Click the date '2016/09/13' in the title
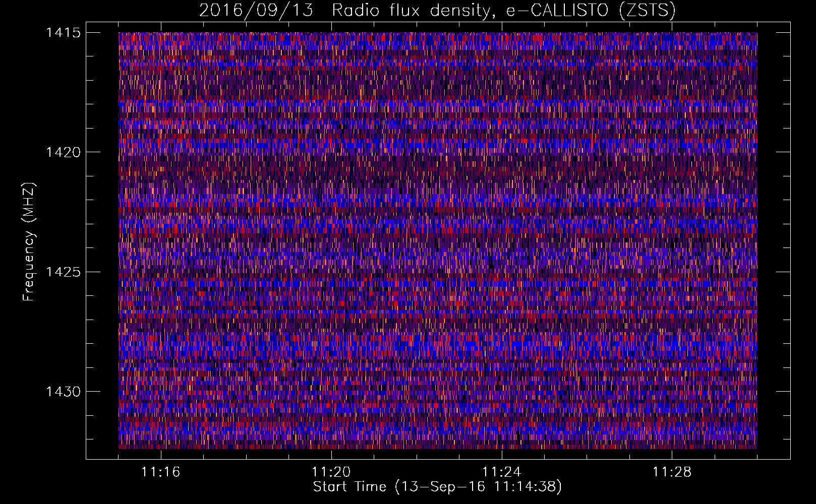Screen dimensions: 816x504 [x=256, y=10]
